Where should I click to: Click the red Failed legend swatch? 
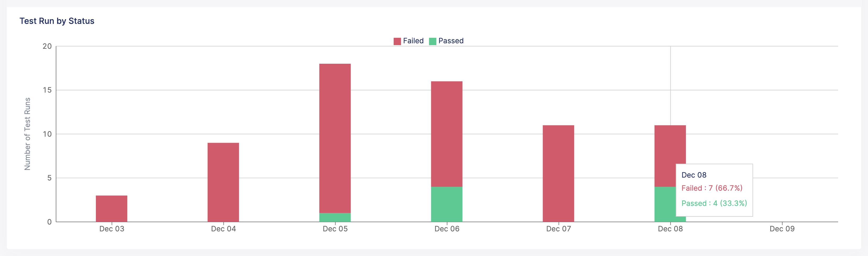pos(397,41)
